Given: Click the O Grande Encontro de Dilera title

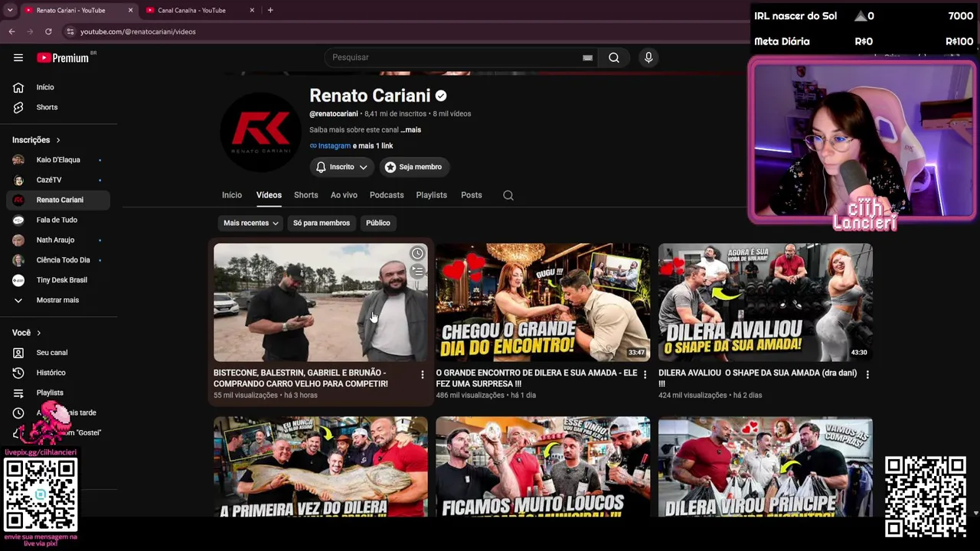Looking at the screenshot, I should tap(537, 378).
